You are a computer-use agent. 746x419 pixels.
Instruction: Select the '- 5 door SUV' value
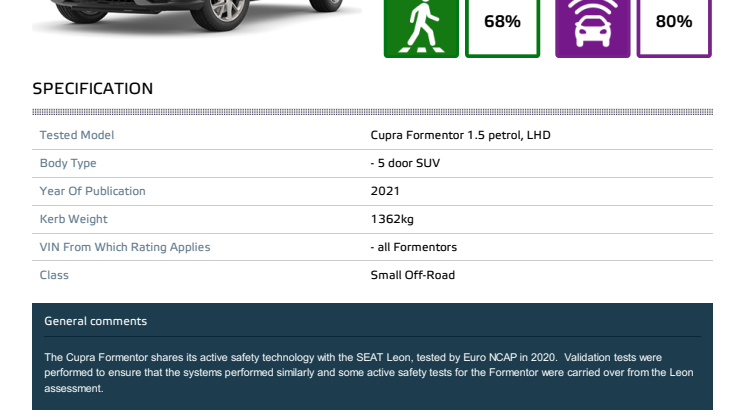[x=405, y=163]
